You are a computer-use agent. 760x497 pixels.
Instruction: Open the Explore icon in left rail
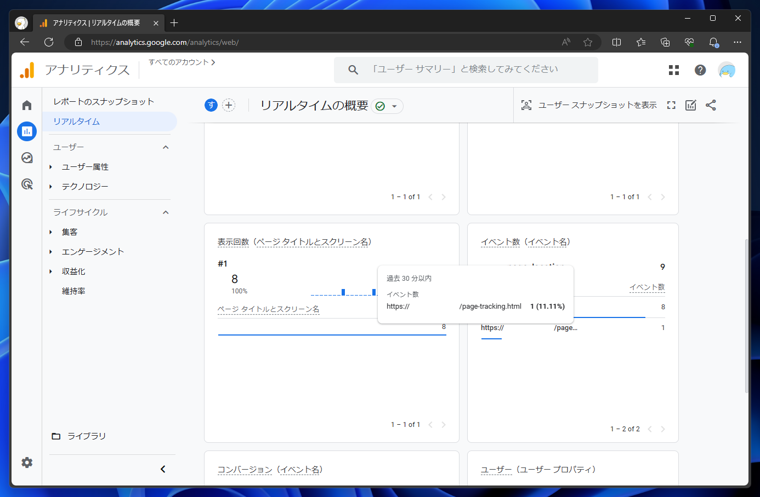pos(27,158)
